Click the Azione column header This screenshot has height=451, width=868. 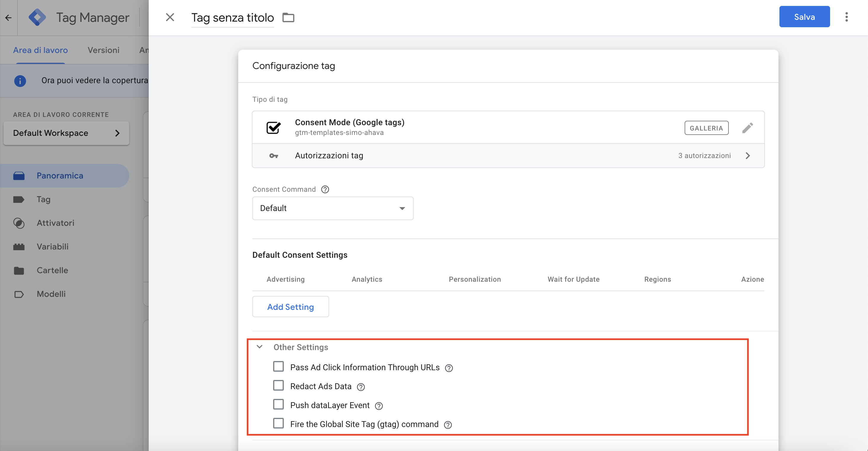[x=752, y=279]
